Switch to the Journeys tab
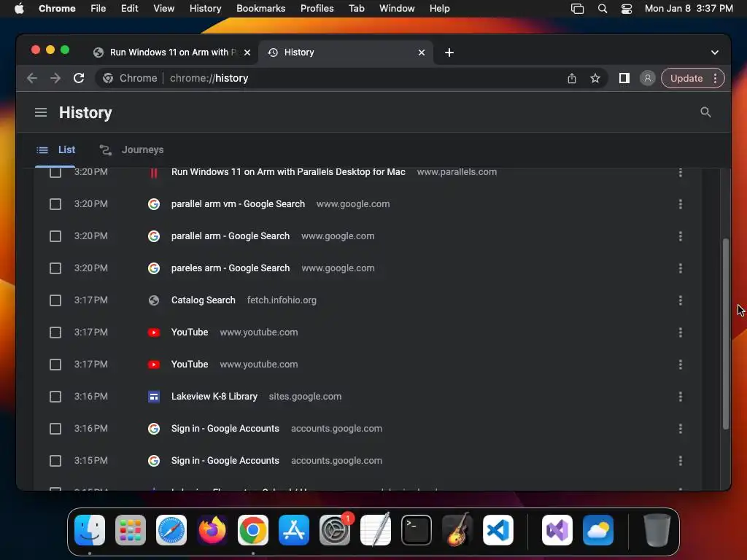 coord(131,150)
